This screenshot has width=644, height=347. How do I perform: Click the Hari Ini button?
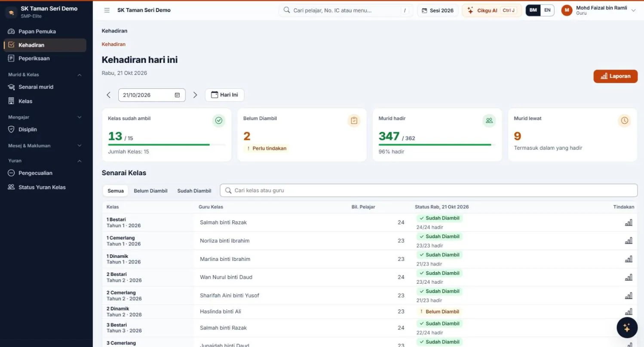click(x=224, y=95)
